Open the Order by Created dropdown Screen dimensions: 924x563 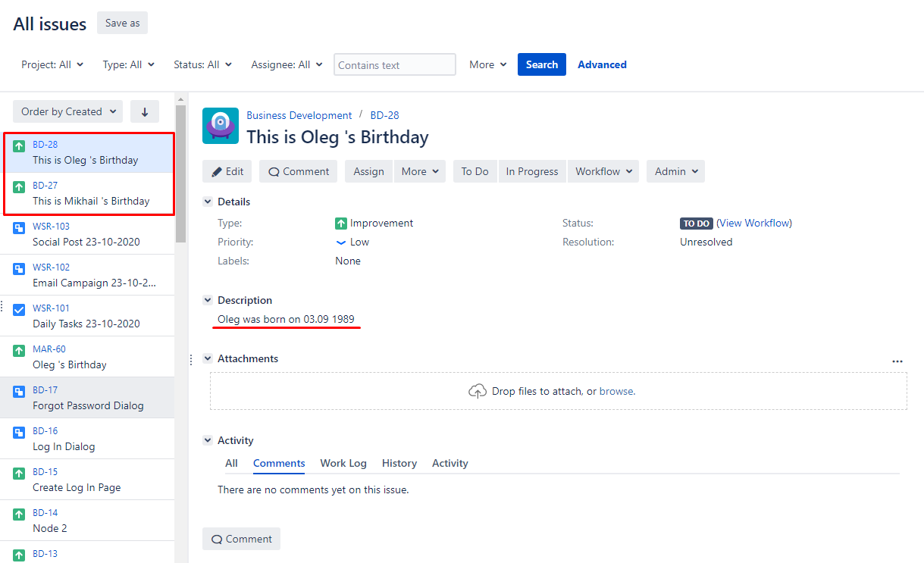[x=68, y=111]
